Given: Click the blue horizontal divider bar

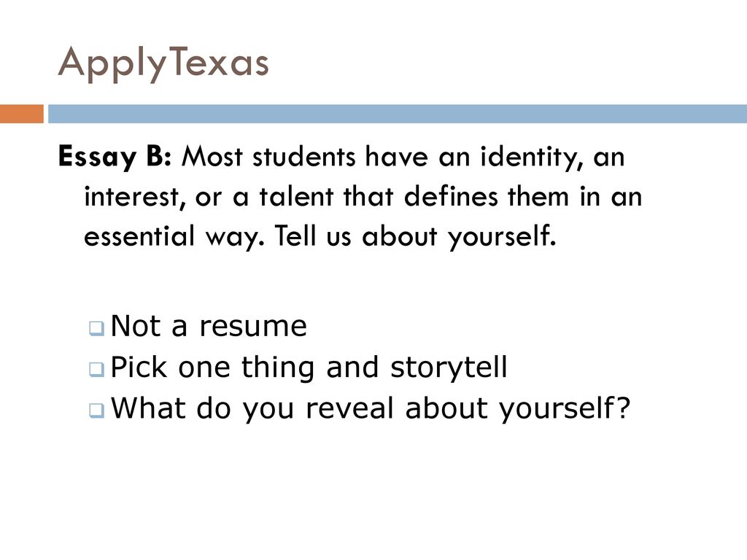Looking at the screenshot, I should 398,114.
